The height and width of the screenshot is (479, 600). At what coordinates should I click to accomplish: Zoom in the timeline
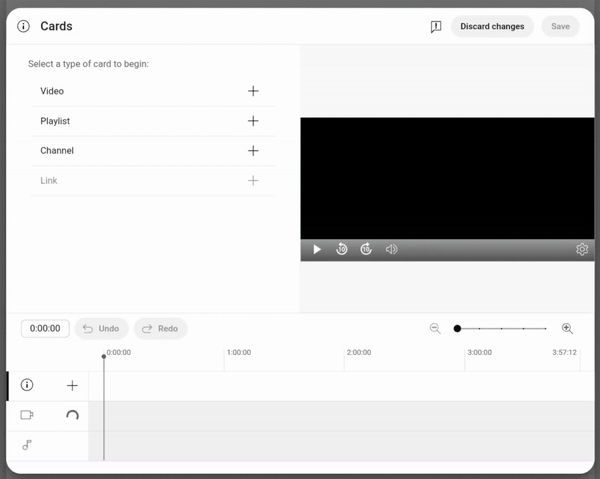(567, 329)
